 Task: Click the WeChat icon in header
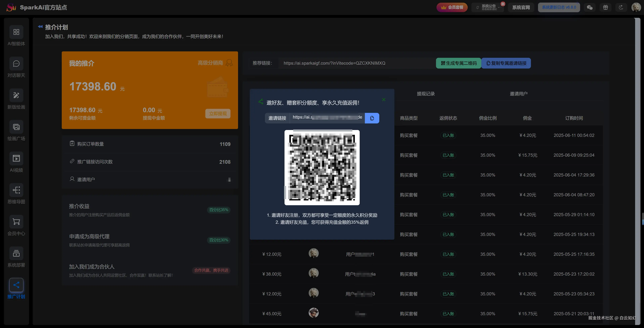pos(590,7)
